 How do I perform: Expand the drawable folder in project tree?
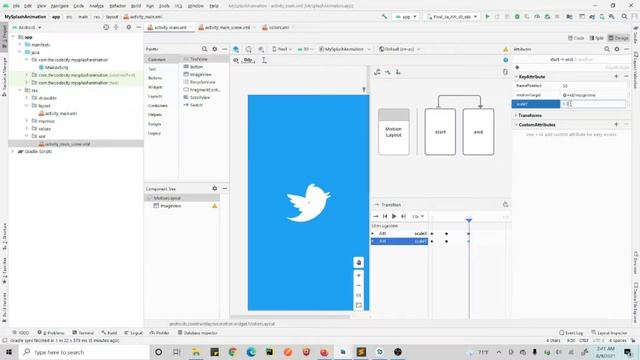coord(27,98)
